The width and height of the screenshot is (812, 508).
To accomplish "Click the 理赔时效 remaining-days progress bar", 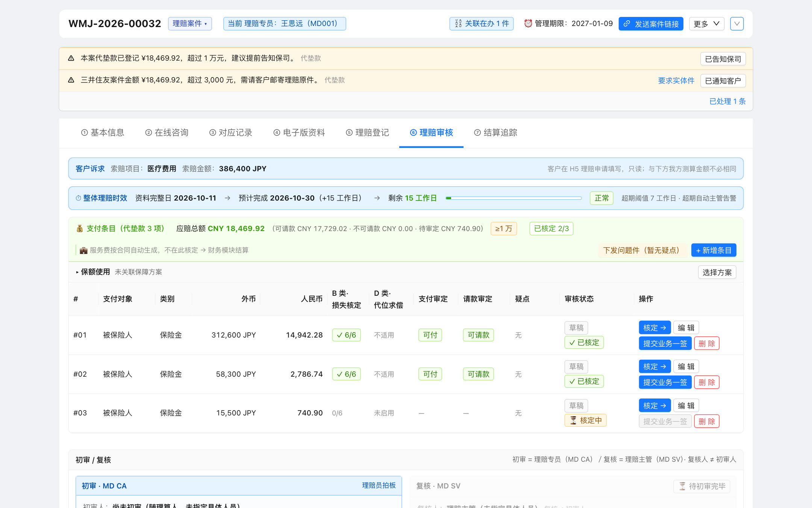I will click(514, 198).
